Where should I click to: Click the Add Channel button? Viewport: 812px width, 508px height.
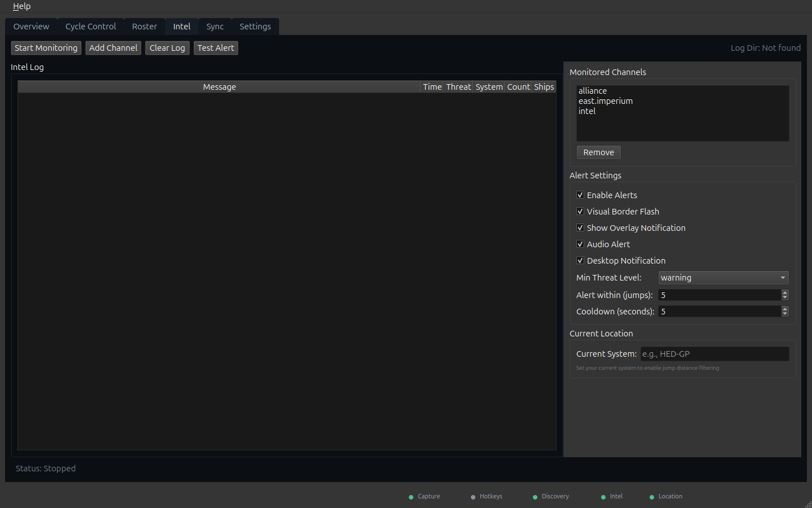point(113,48)
